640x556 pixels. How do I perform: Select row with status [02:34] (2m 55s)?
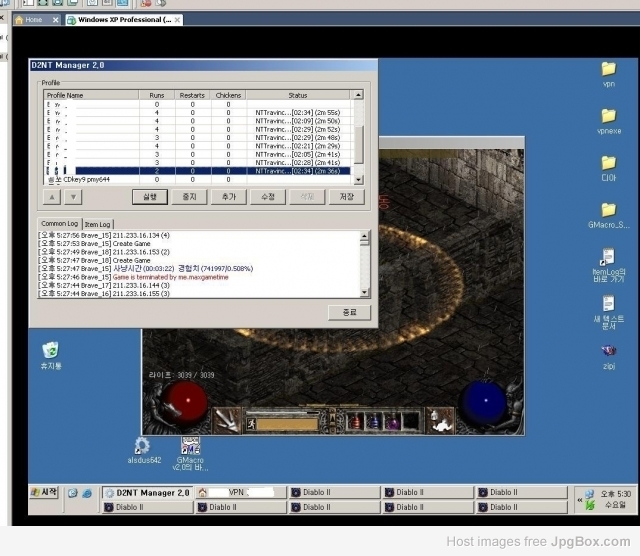(x=198, y=113)
